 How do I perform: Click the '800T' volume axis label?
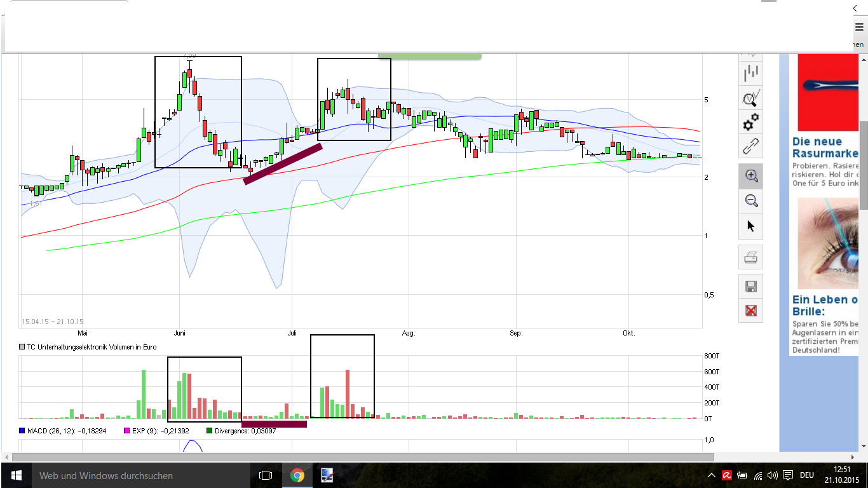coord(712,356)
